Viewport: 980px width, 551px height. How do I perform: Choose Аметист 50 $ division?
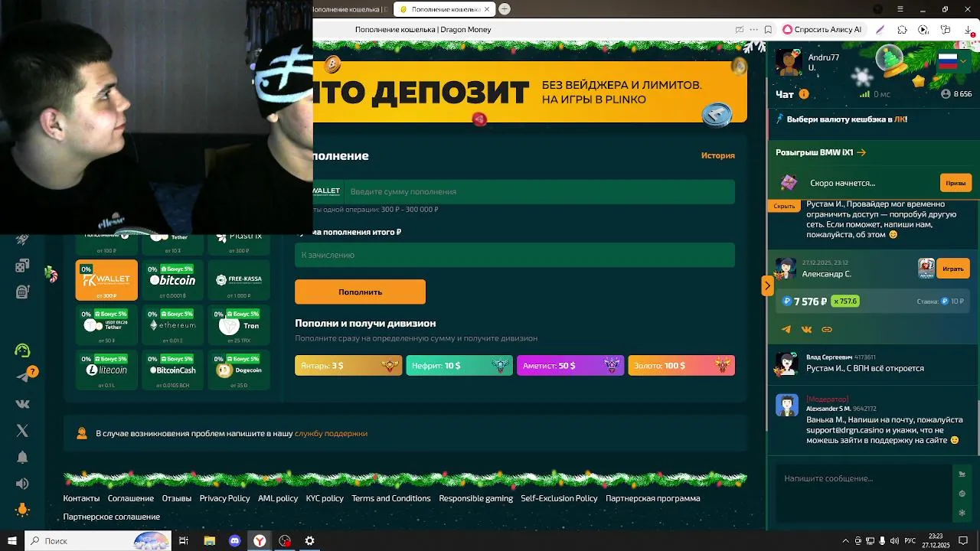pyautogui.click(x=570, y=366)
